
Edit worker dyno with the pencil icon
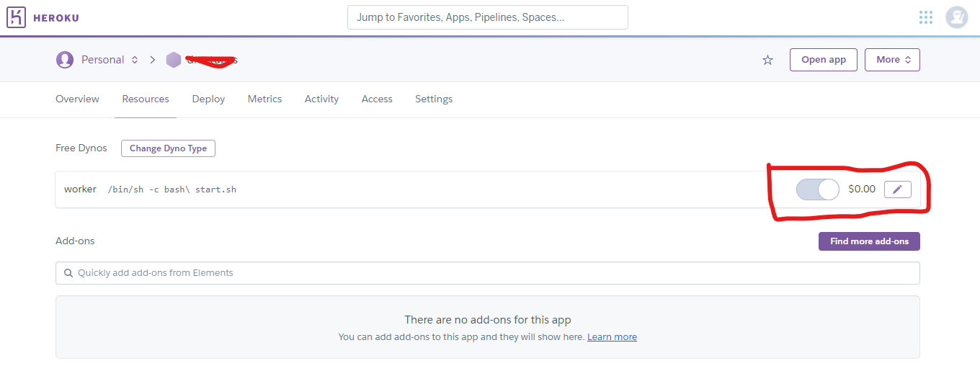pos(897,189)
